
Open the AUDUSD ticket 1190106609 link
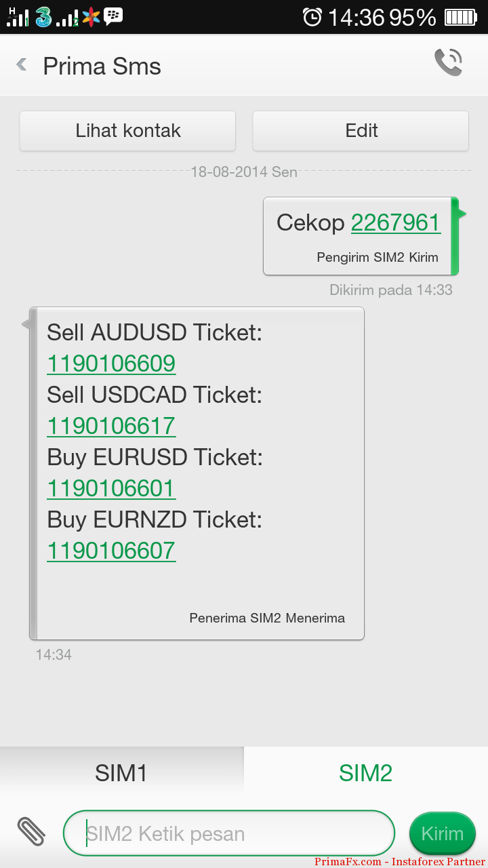pyautogui.click(x=111, y=363)
